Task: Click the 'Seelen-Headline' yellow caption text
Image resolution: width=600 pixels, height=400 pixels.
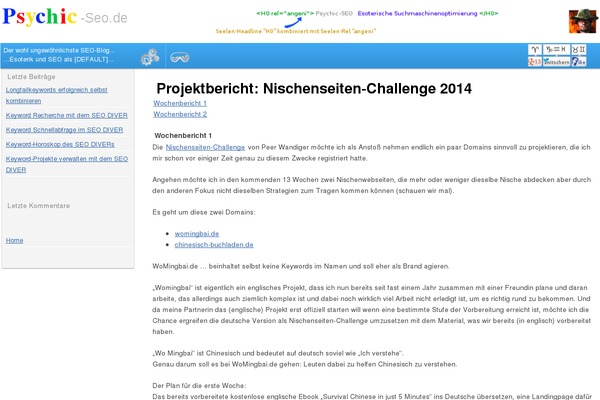Action: [x=296, y=31]
